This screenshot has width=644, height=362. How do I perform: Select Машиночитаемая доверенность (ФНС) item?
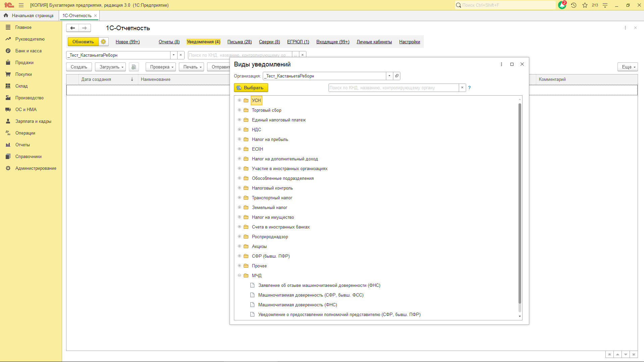click(298, 305)
